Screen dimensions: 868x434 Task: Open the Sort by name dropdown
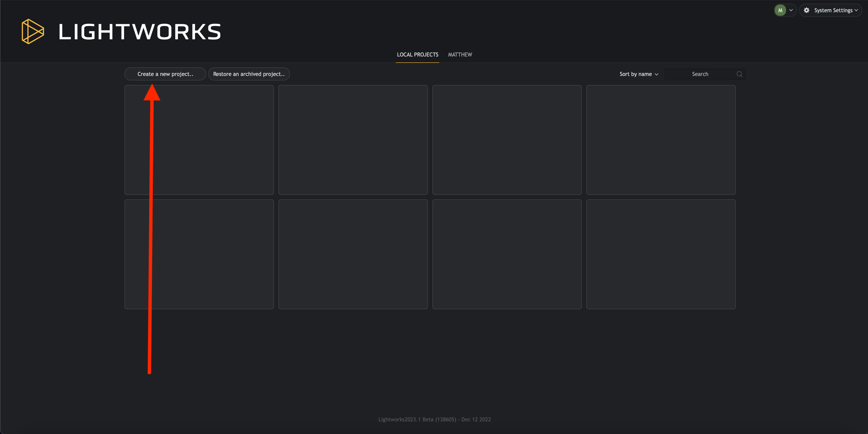(x=638, y=74)
